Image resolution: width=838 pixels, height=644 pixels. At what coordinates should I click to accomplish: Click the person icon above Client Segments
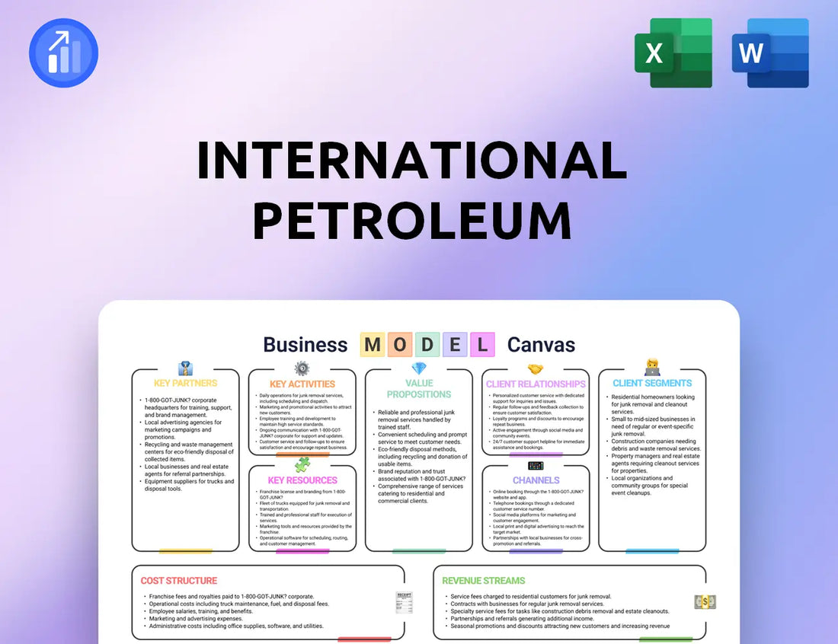pyautogui.click(x=653, y=368)
